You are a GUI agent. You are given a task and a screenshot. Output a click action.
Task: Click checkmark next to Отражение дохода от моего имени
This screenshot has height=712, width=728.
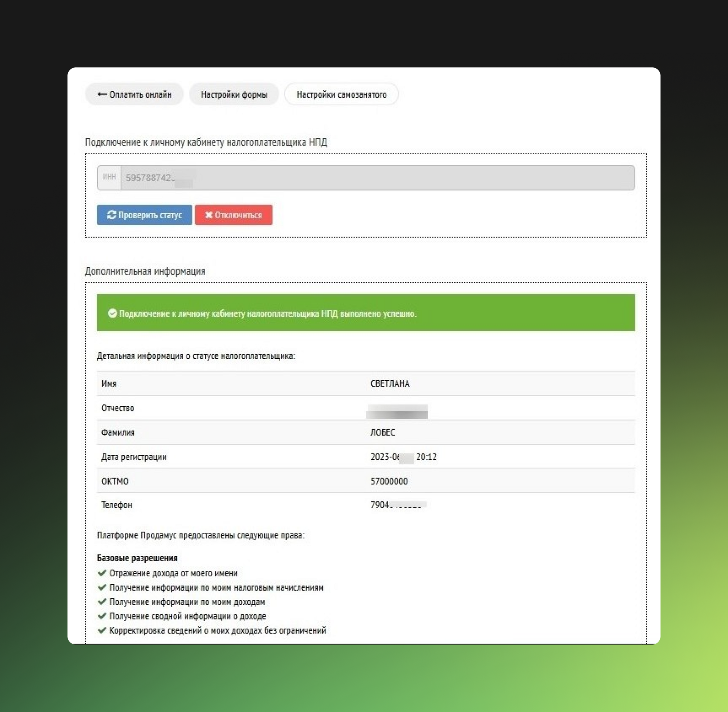tap(102, 573)
